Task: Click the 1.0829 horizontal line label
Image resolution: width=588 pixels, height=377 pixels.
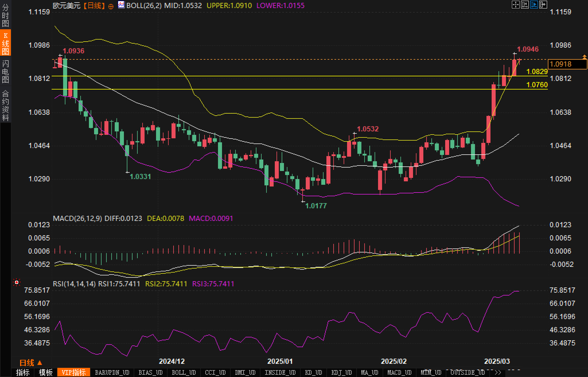Action: (x=537, y=72)
